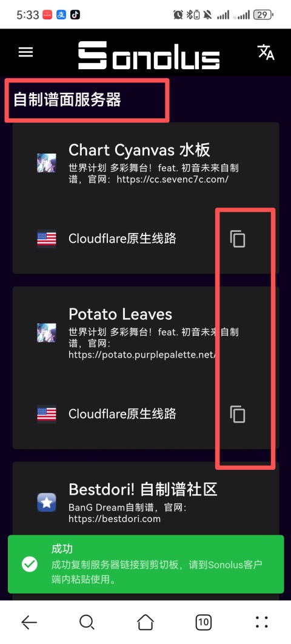This screenshot has width=291, height=644.
Task: Copy the Potato Leaves Cloudflare server link
Action: pyautogui.click(x=237, y=414)
